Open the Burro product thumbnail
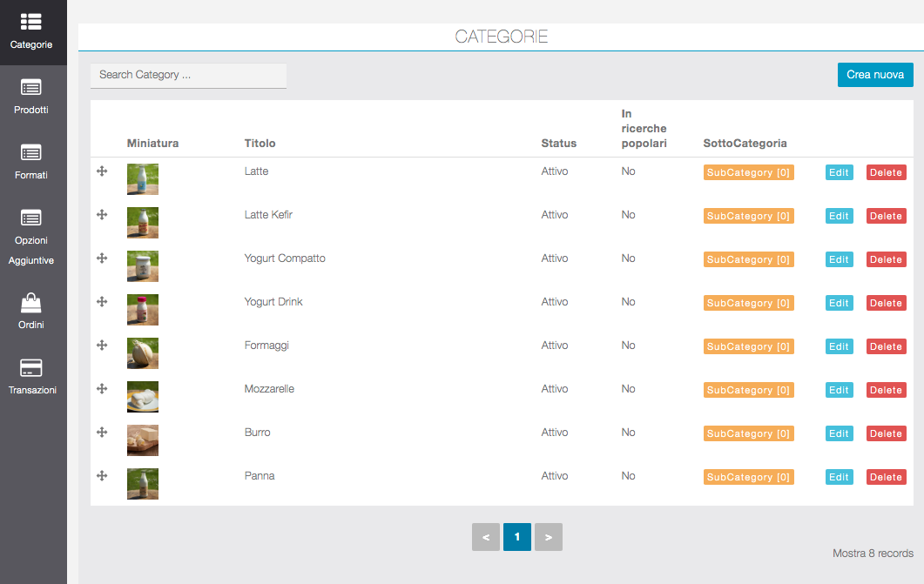Screen dimensions: 924x584 tap(143, 440)
